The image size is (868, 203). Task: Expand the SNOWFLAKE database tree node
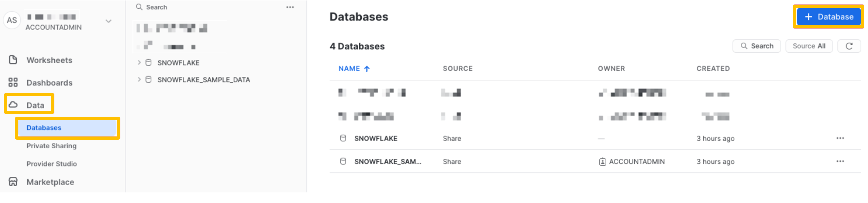139,63
